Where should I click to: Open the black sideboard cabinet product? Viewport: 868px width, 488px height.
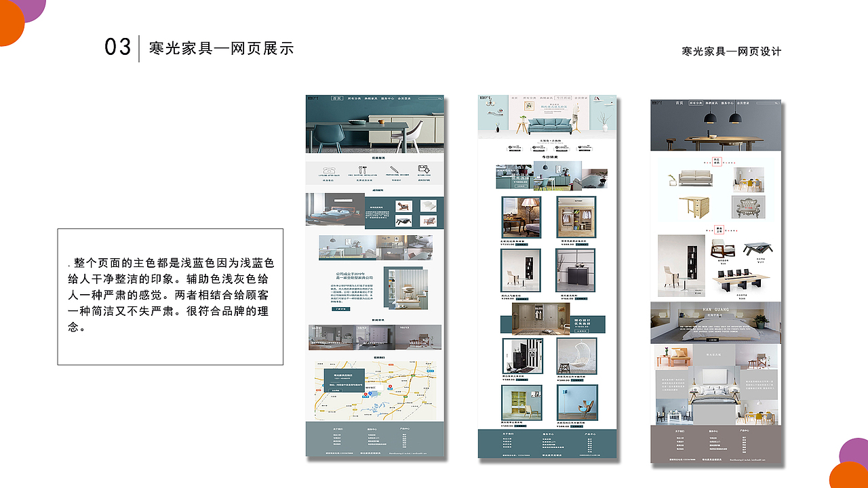(576, 270)
